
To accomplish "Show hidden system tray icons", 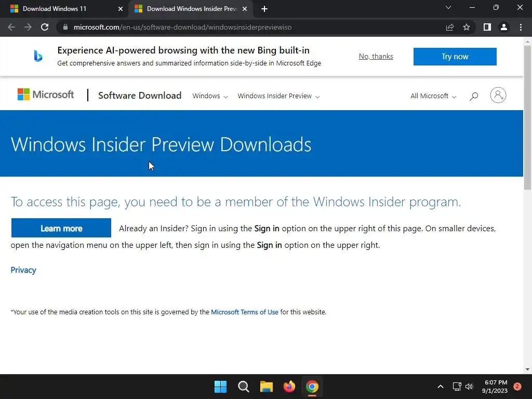I will 441,387.
